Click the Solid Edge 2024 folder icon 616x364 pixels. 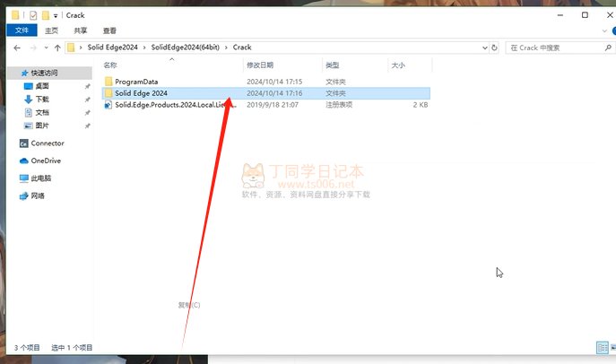point(108,93)
